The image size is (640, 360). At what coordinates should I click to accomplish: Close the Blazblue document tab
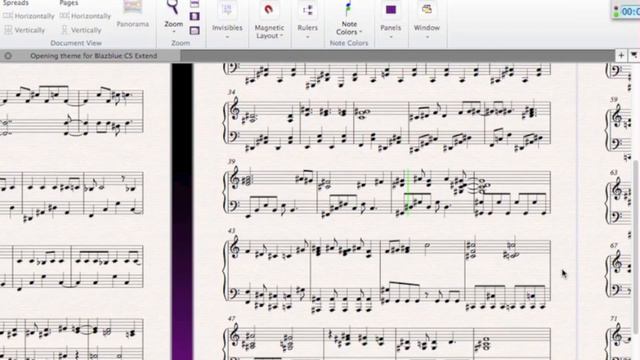tap(8, 56)
